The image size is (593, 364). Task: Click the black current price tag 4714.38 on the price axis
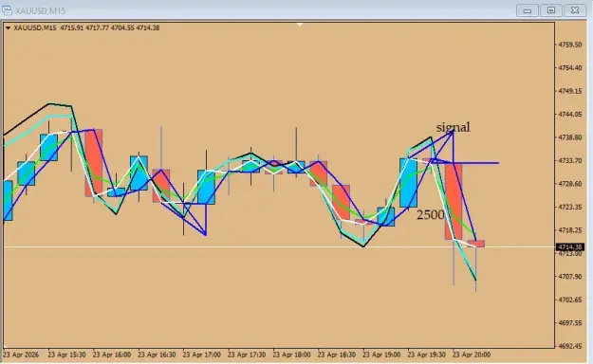pyautogui.click(x=570, y=247)
